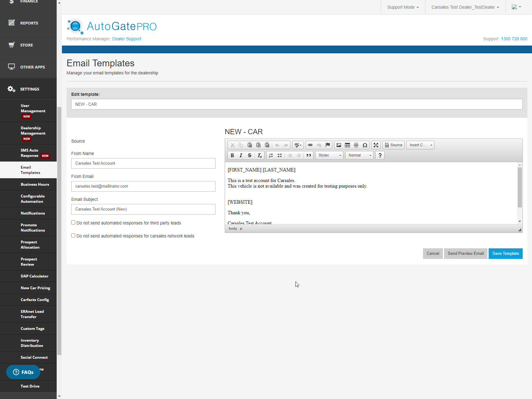Viewport: 532px width, 399px height.
Task: Click the Insert Table icon
Action: [347, 145]
